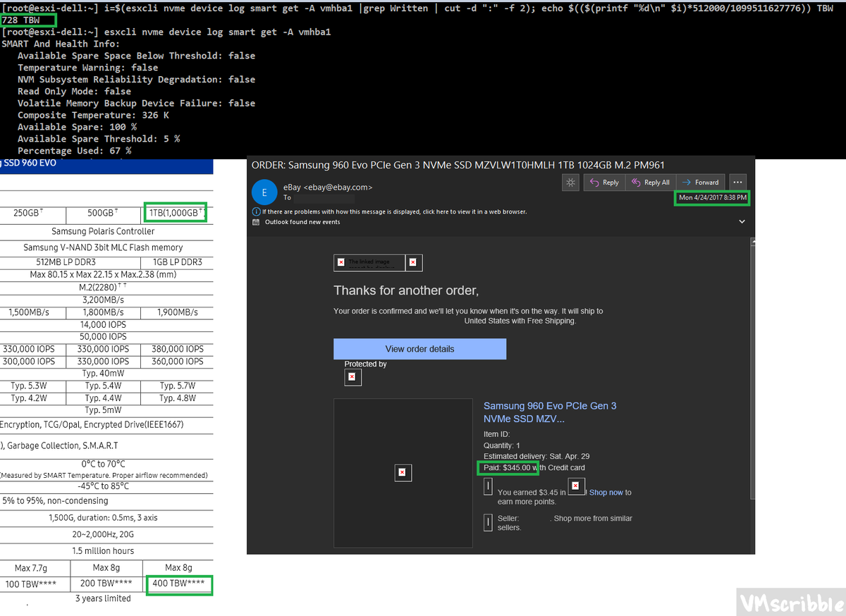Click the Shop now link

point(606,493)
